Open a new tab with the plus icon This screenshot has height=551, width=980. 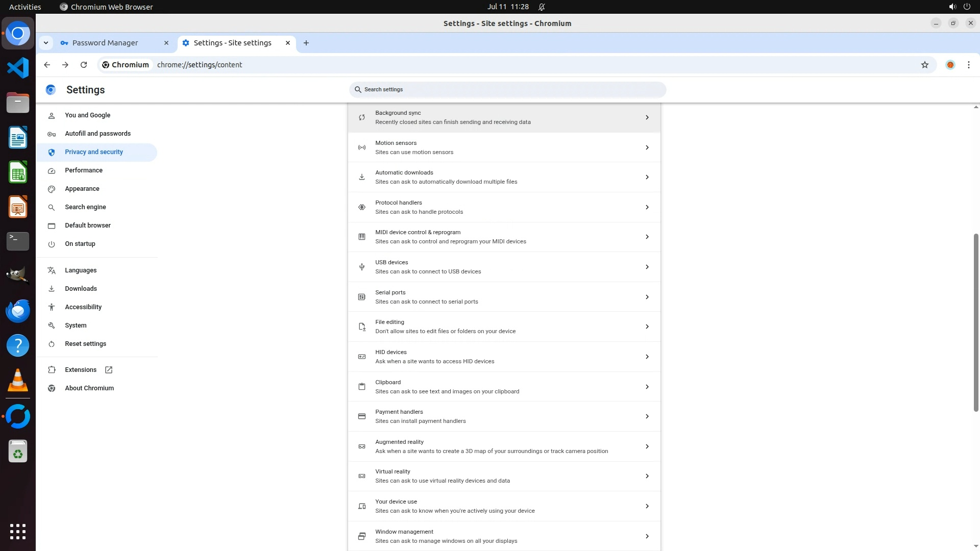click(306, 43)
